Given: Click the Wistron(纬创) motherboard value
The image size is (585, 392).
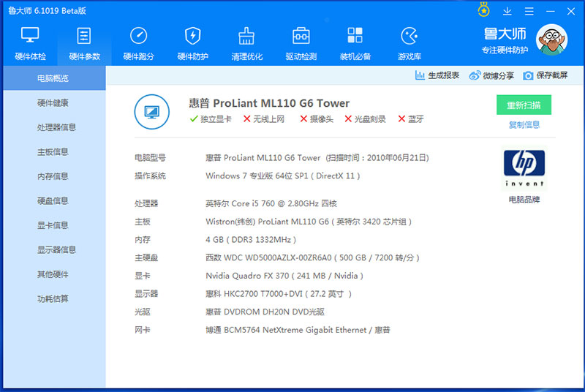Looking at the screenshot, I should click(308, 222).
